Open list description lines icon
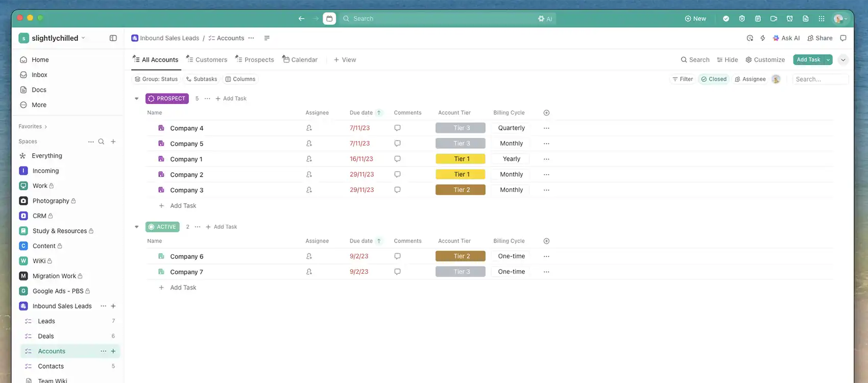Image resolution: width=868 pixels, height=383 pixels. [x=267, y=38]
